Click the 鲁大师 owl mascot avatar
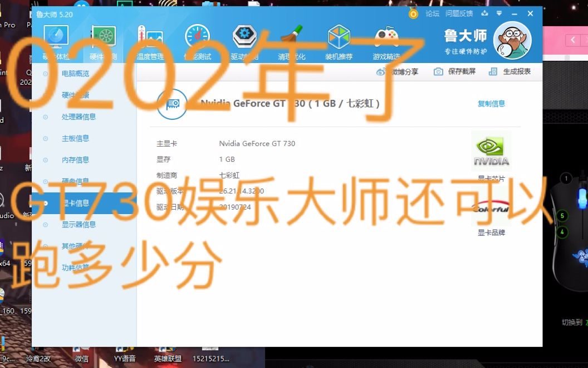588x368 pixels. [512, 40]
